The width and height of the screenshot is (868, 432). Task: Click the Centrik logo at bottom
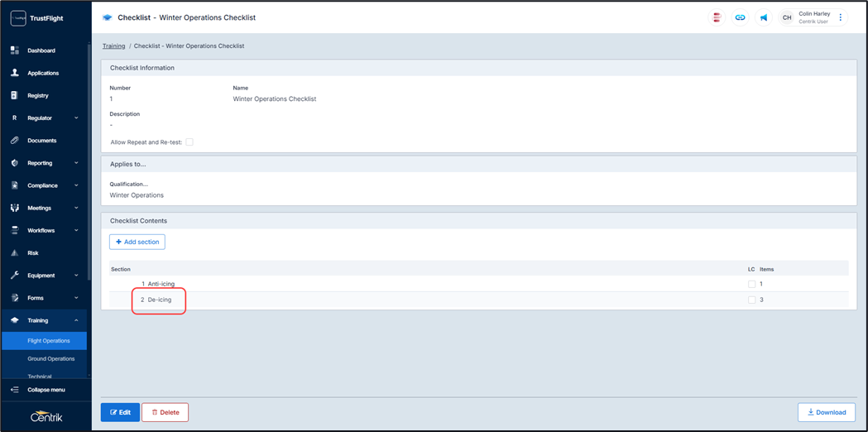pos(46,417)
